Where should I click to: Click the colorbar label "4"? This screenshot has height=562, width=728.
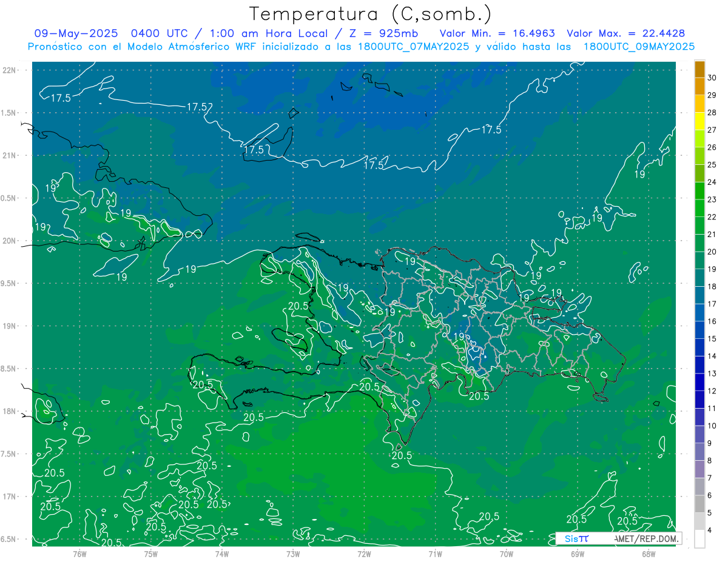coord(710,530)
